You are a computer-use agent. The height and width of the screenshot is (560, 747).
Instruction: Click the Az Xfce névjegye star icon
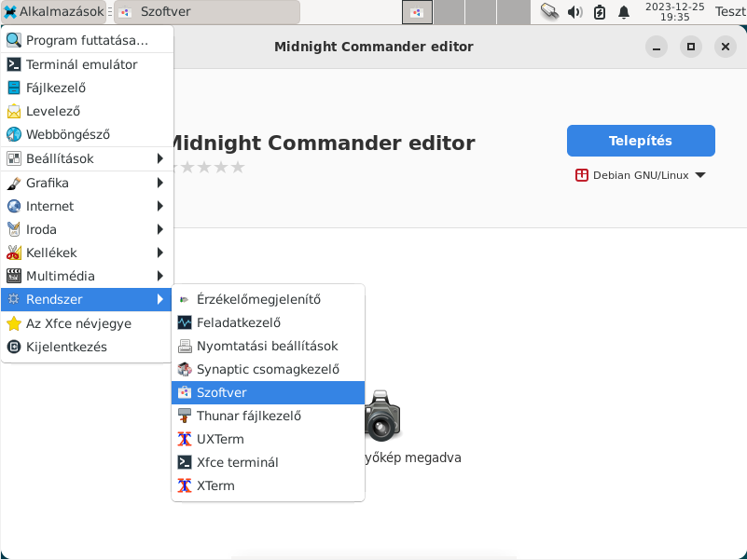point(14,324)
